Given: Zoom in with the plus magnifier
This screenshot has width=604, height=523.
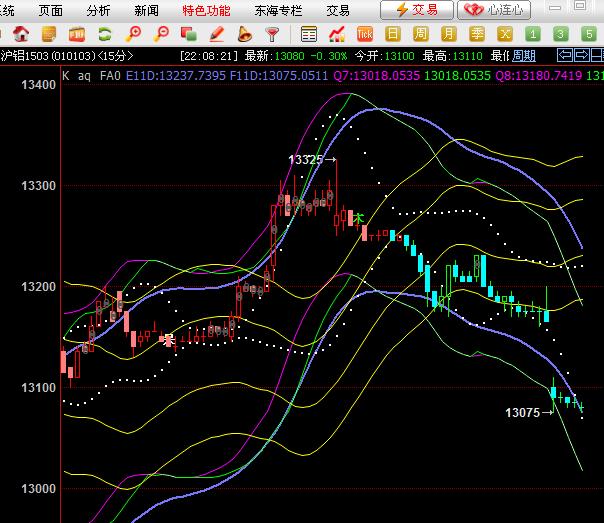Looking at the screenshot, I should tap(133, 35).
